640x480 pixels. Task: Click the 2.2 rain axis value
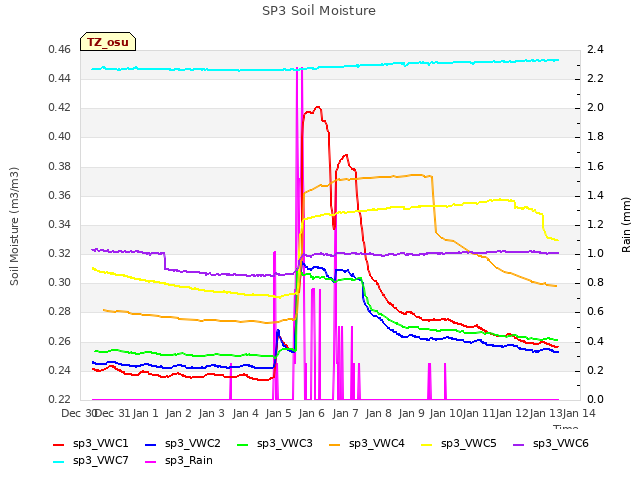[595, 78]
